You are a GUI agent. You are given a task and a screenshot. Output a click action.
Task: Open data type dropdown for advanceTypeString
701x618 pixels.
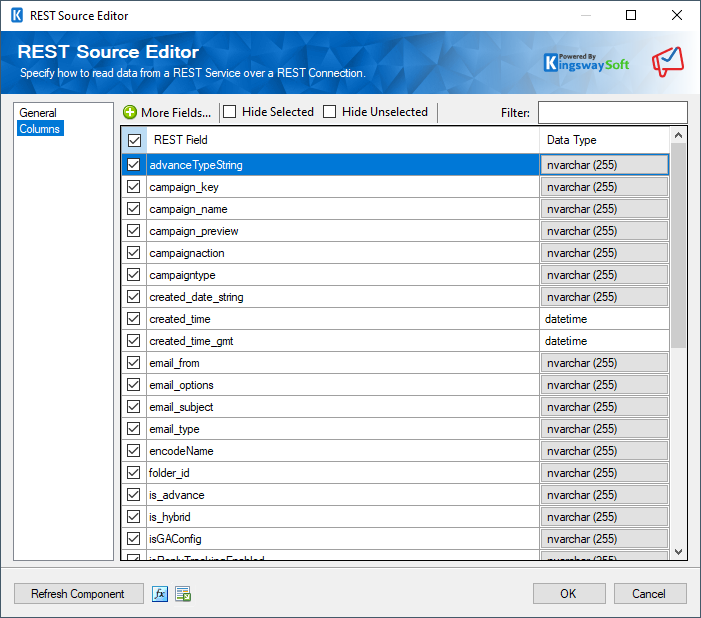click(x=604, y=165)
